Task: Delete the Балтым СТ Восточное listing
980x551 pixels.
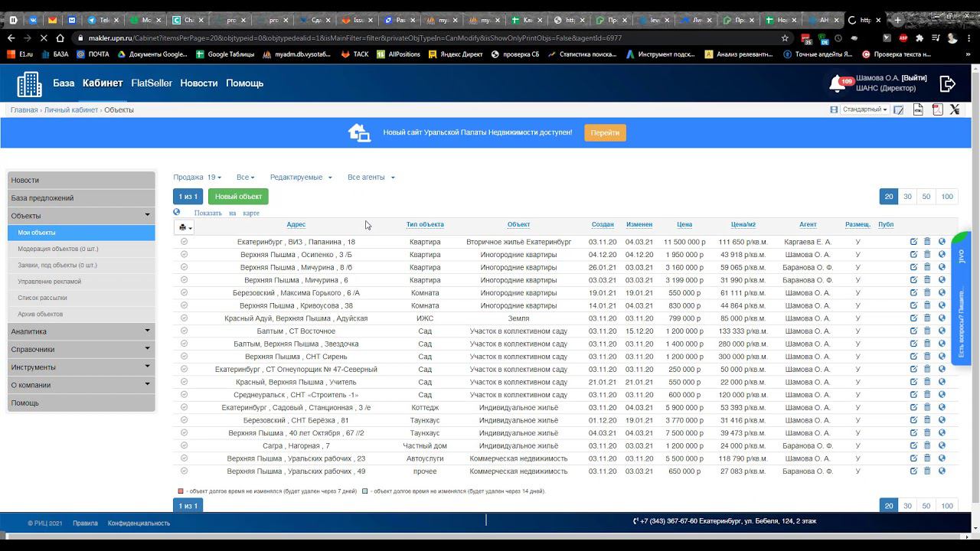Action: (x=927, y=331)
